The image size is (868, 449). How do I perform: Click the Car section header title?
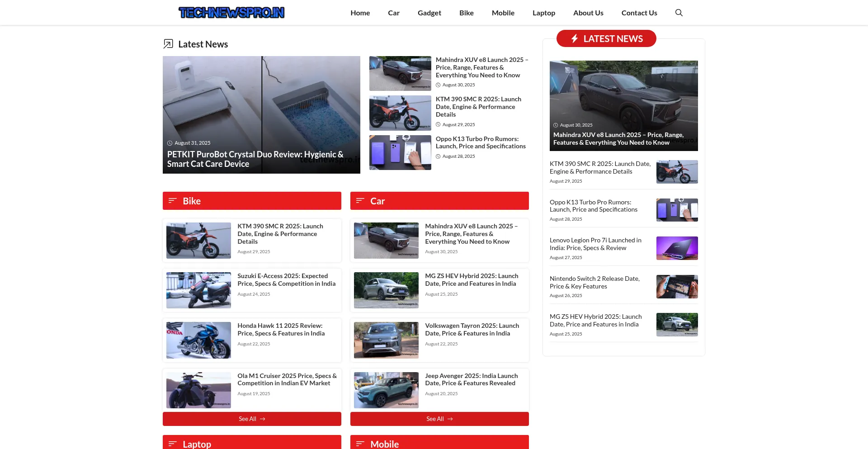pyautogui.click(x=377, y=201)
